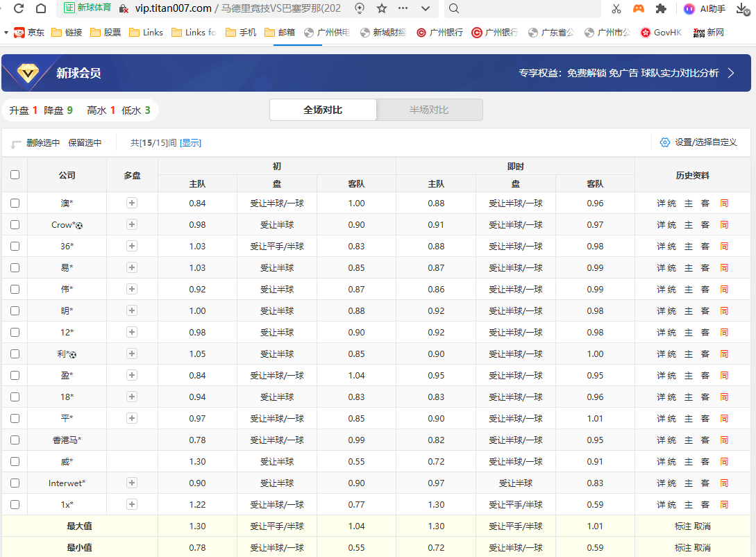This screenshot has width=756, height=557.
Task: Select the 全场对比 tab
Action: tap(323, 110)
